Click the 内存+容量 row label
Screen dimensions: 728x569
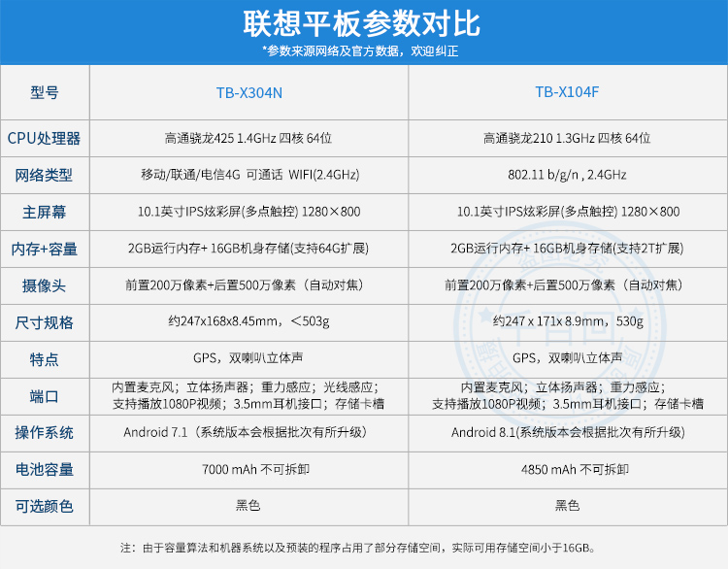coord(44,249)
